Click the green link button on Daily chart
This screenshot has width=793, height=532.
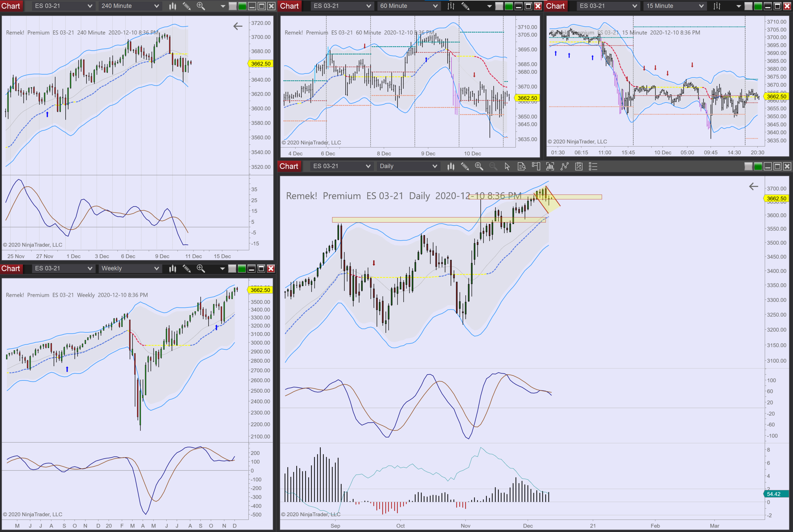[758, 166]
